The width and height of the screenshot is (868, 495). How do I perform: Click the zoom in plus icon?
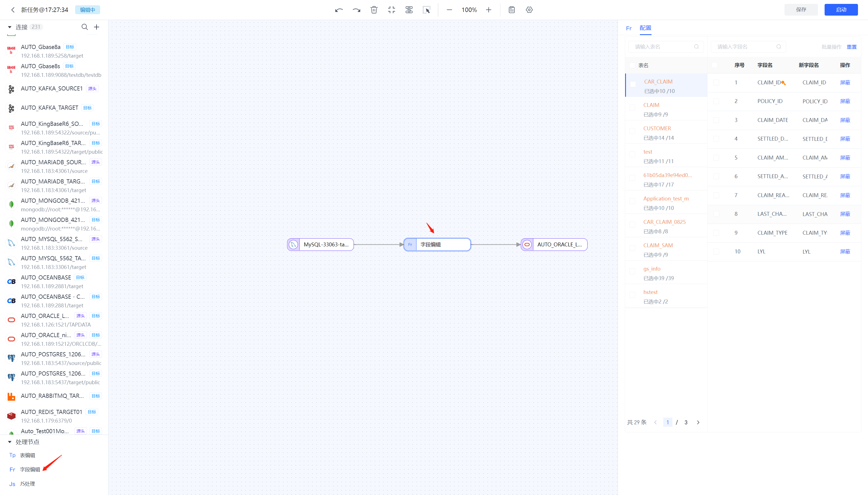pyautogui.click(x=489, y=10)
